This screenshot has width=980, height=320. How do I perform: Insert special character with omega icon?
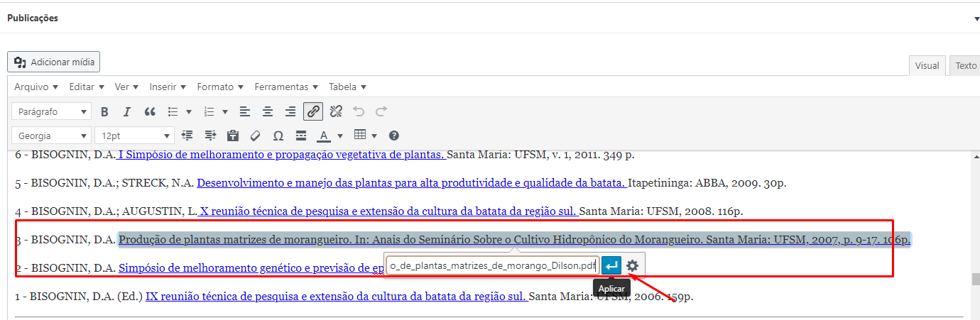pos(278,136)
